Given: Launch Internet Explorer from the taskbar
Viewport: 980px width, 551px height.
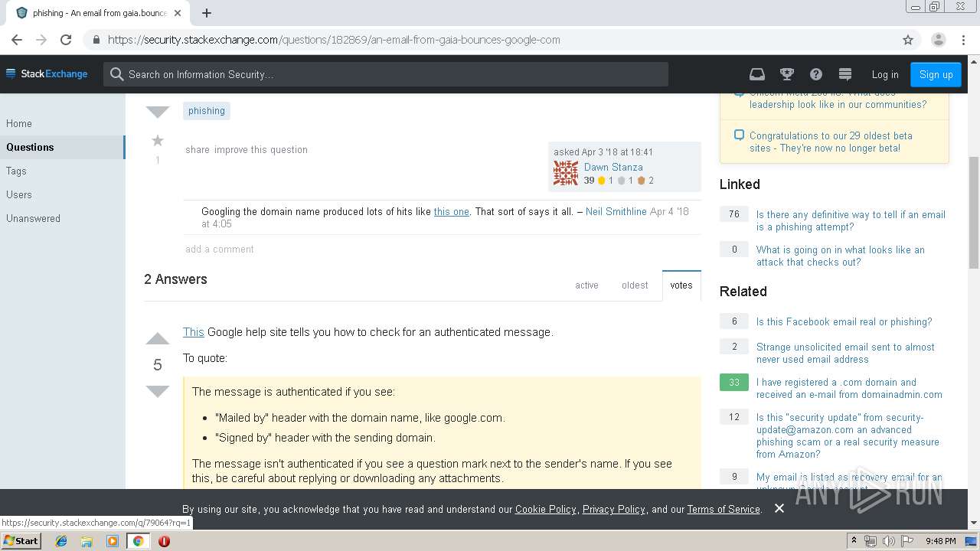Looking at the screenshot, I should (61, 541).
